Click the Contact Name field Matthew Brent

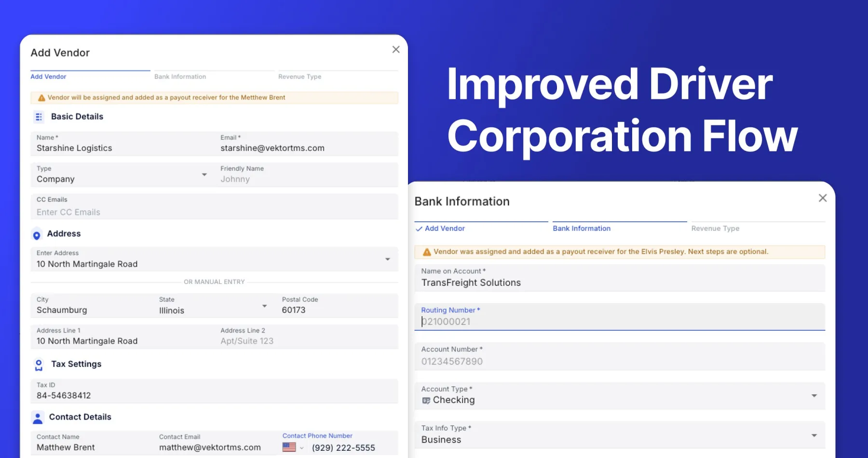(92, 443)
